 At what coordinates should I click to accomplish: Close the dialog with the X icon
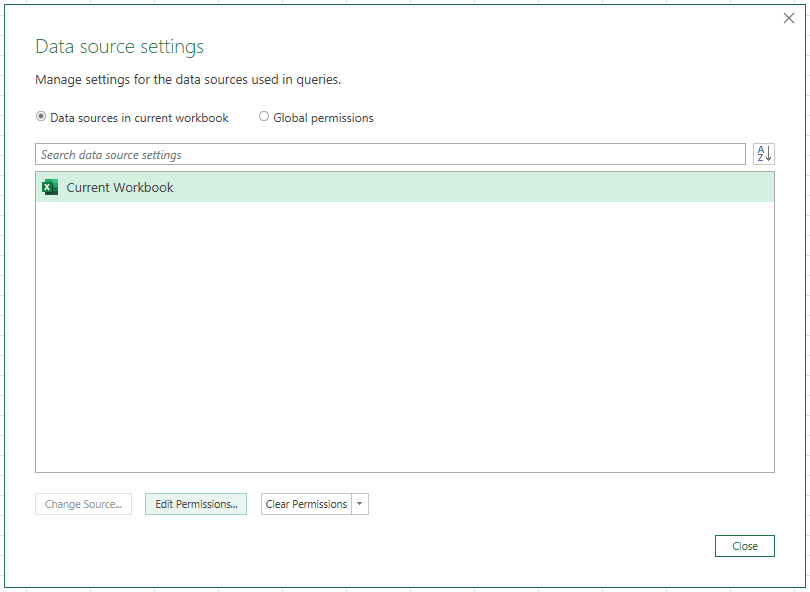788,18
